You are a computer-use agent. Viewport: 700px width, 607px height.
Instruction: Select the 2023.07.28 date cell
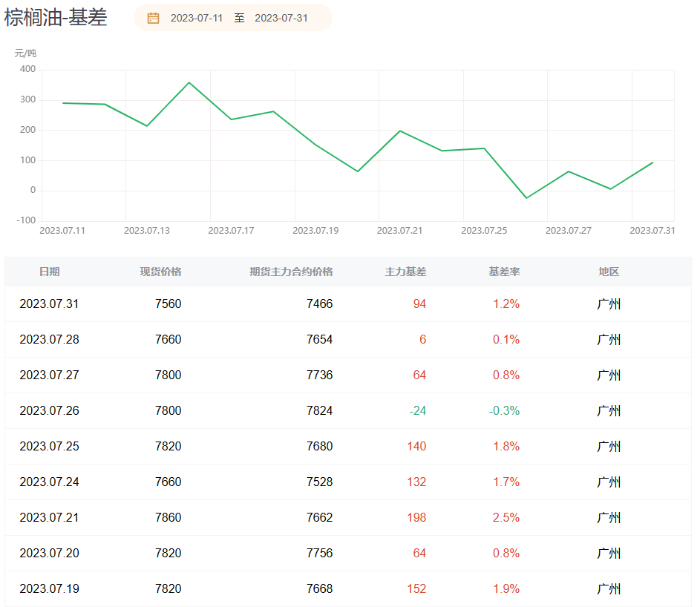[x=50, y=340]
